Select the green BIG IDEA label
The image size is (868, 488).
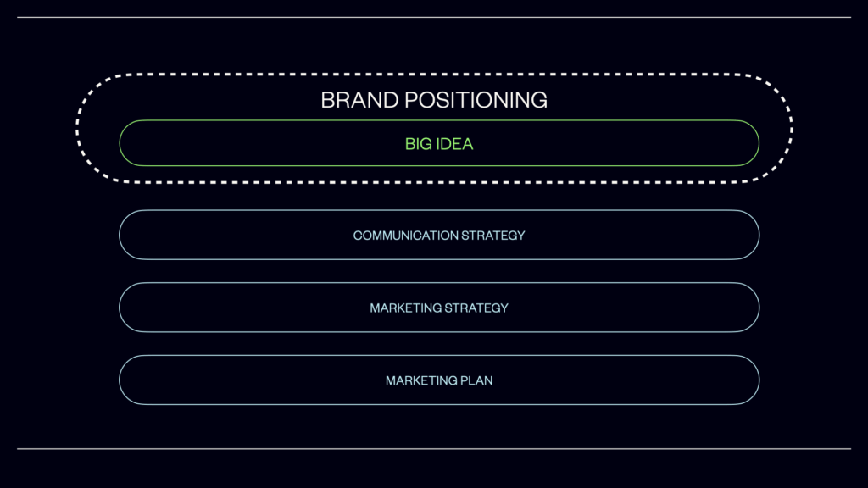coord(439,144)
